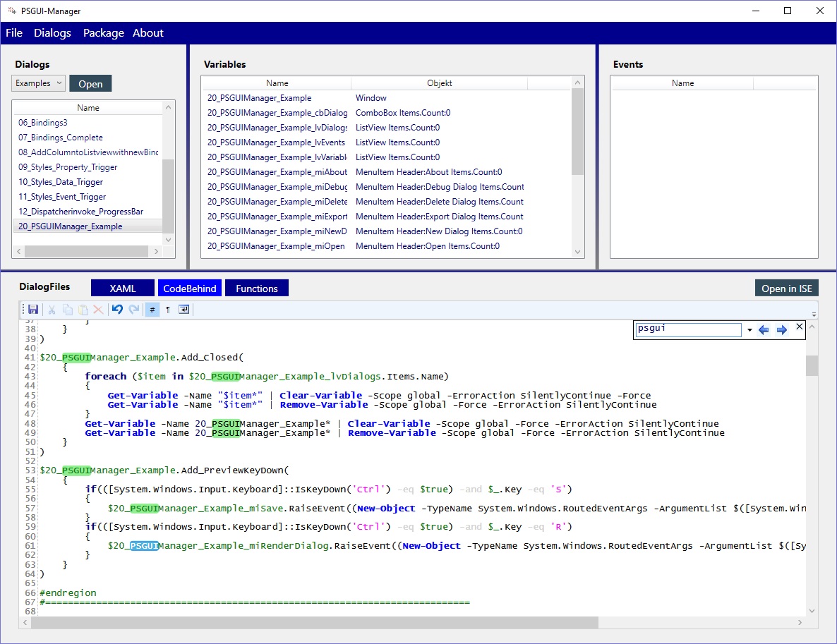Click right arrow of Dialogs horizontal scrollbar

[157, 251]
